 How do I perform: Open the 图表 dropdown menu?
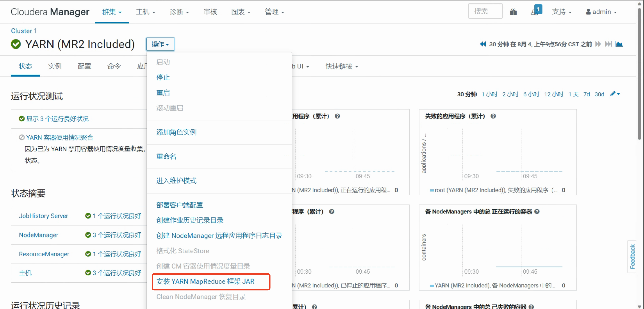click(241, 12)
